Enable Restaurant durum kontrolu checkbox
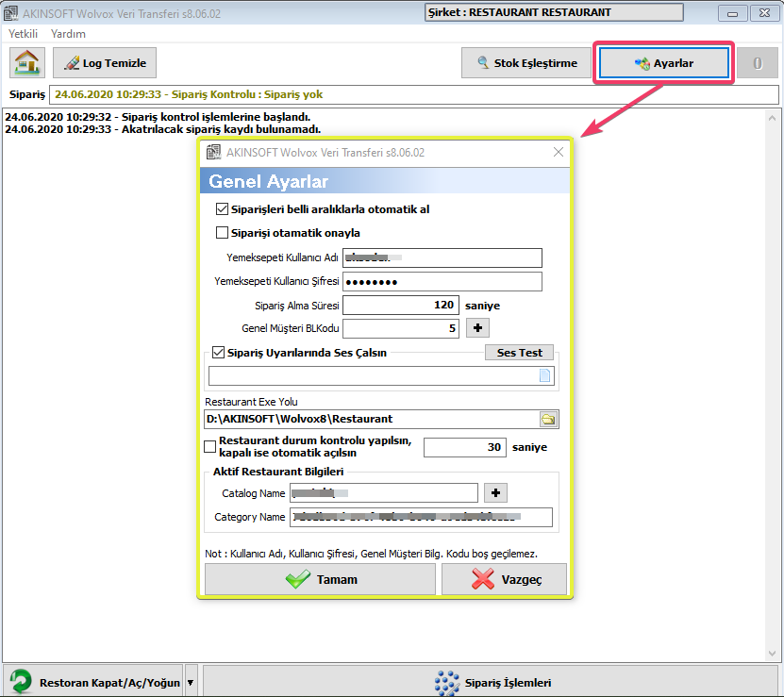The height and width of the screenshot is (697, 784). pyautogui.click(x=210, y=446)
